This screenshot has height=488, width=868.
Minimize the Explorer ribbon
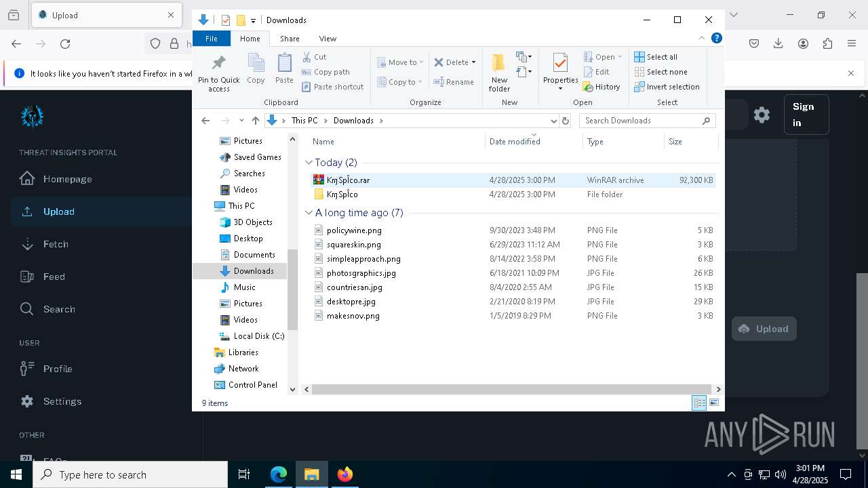point(702,39)
